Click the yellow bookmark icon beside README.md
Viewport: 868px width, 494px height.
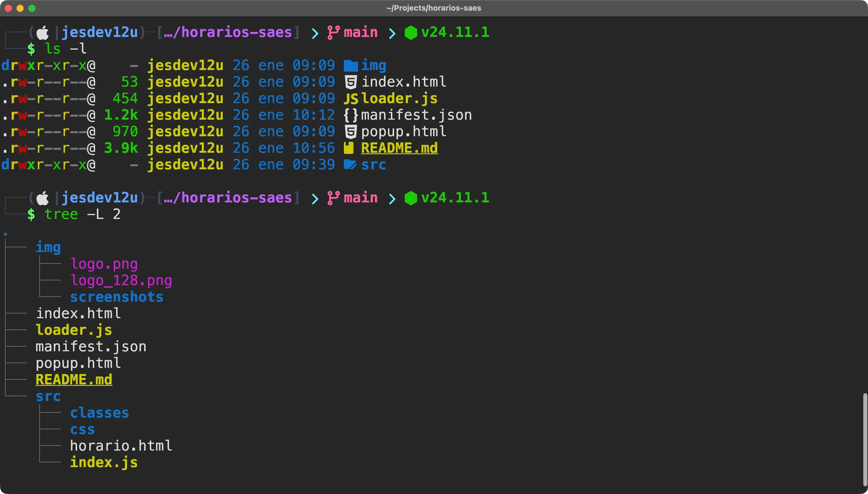click(348, 148)
